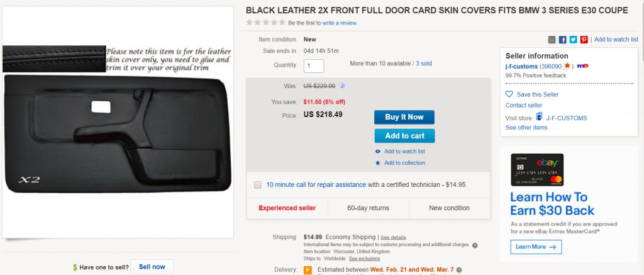Viewport: 644px width, 275px height.
Task: Click the J-F-CUSTOMS store icon
Action: click(539, 116)
